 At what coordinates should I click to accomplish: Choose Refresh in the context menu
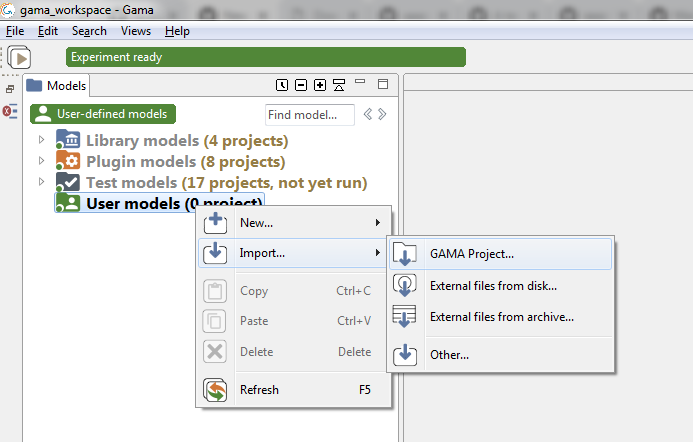point(294,390)
